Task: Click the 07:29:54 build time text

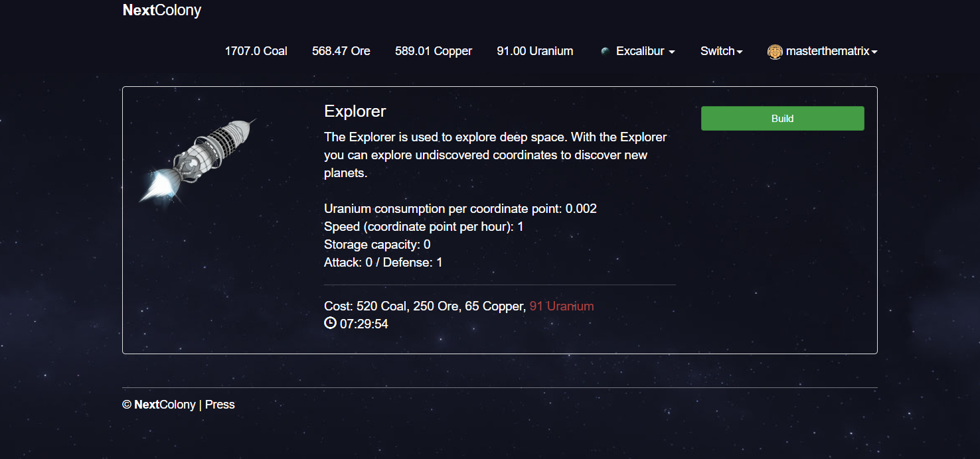Action: pyautogui.click(x=364, y=324)
